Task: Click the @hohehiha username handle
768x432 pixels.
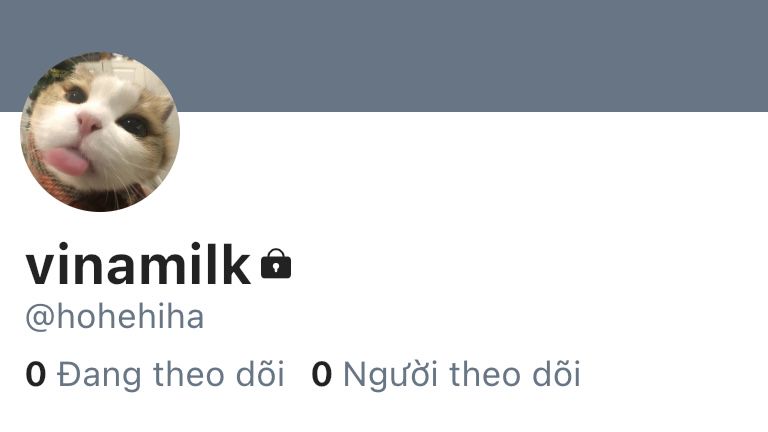Action: (x=115, y=317)
